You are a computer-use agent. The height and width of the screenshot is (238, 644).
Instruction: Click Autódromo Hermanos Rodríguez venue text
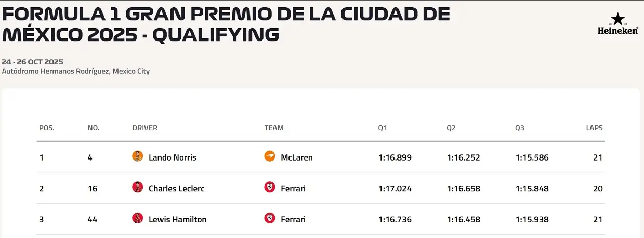tap(76, 71)
